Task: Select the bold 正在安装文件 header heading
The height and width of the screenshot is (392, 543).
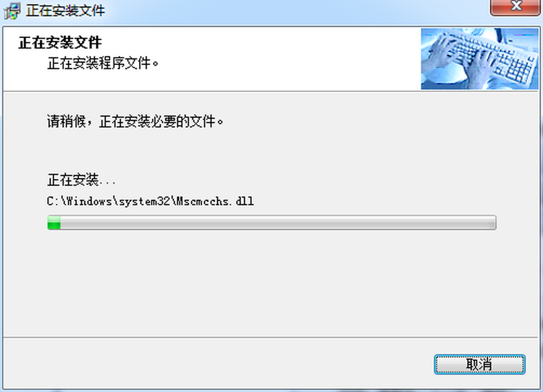Action: click(x=60, y=43)
